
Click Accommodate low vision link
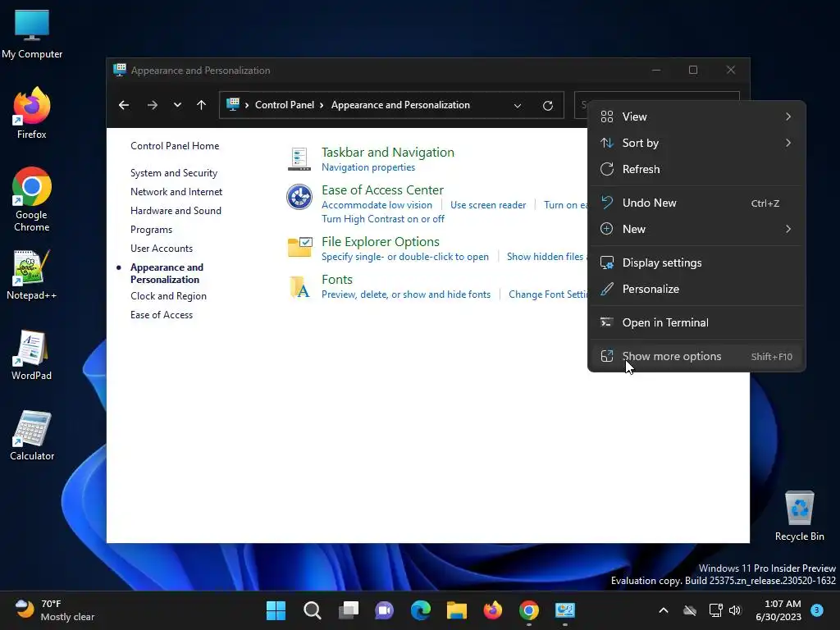coord(377,204)
